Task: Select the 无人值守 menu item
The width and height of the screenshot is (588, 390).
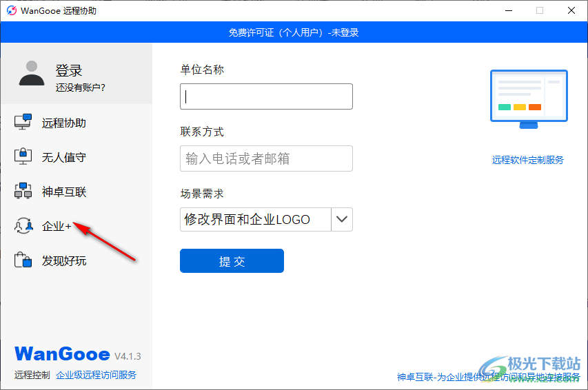Action: point(63,158)
